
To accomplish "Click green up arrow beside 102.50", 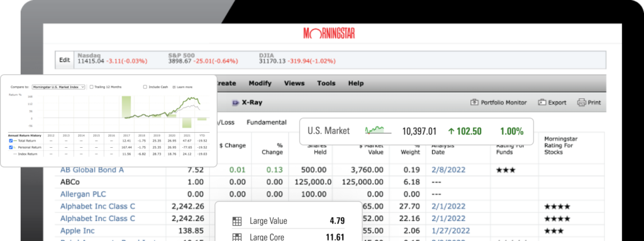I will pos(451,131).
